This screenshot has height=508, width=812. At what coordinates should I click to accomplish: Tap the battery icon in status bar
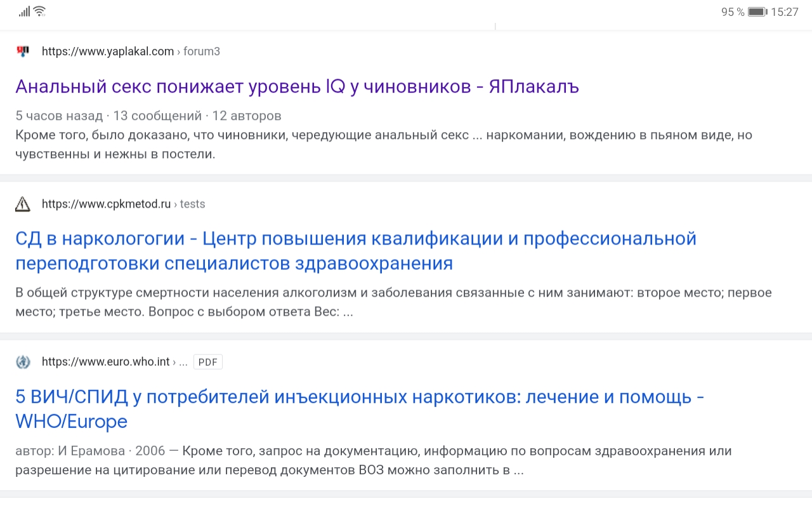tap(757, 12)
